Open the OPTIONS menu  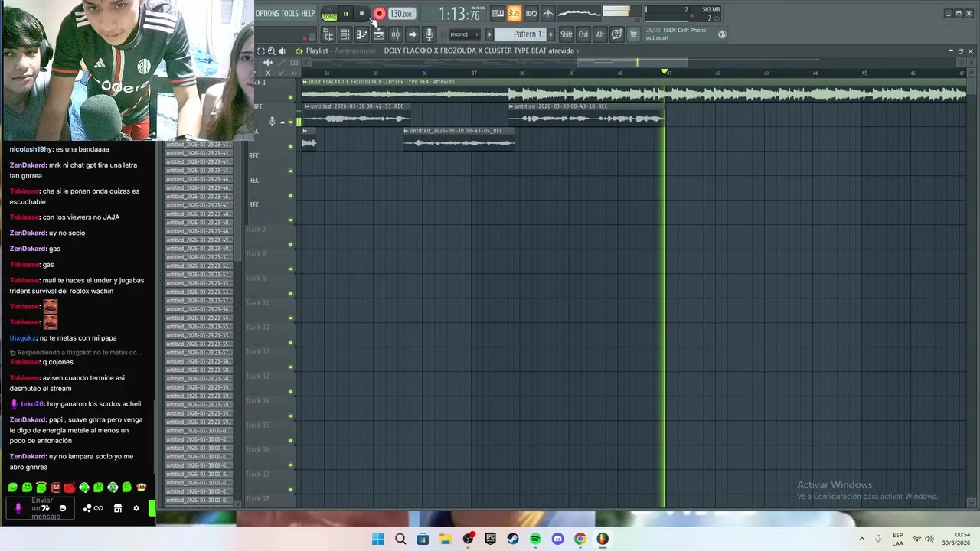tap(266, 13)
